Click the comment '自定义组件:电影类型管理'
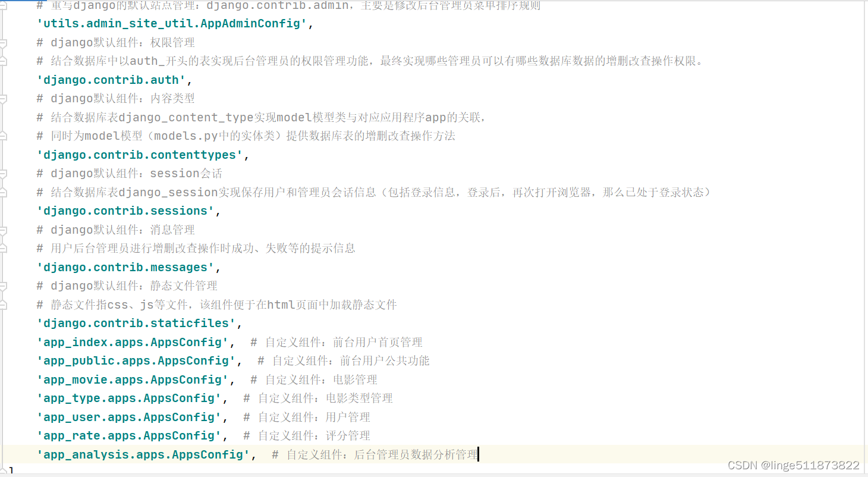 click(318, 398)
